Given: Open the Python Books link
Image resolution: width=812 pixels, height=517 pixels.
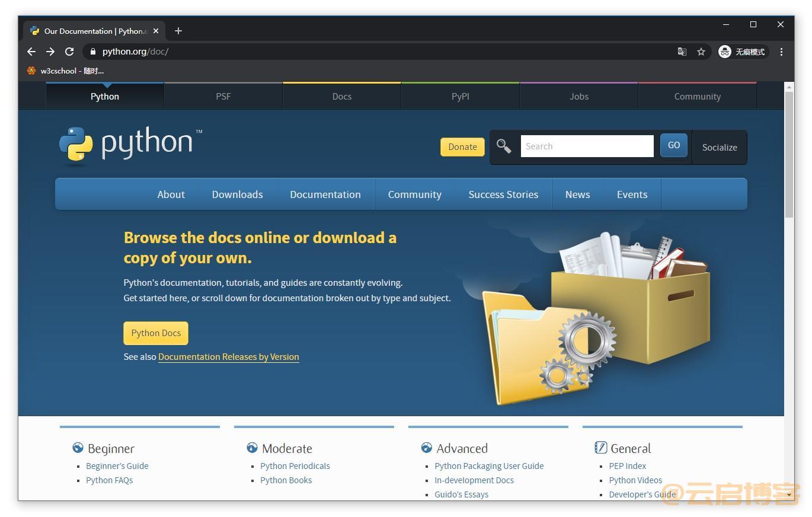Looking at the screenshot, I should pos(286,480).
